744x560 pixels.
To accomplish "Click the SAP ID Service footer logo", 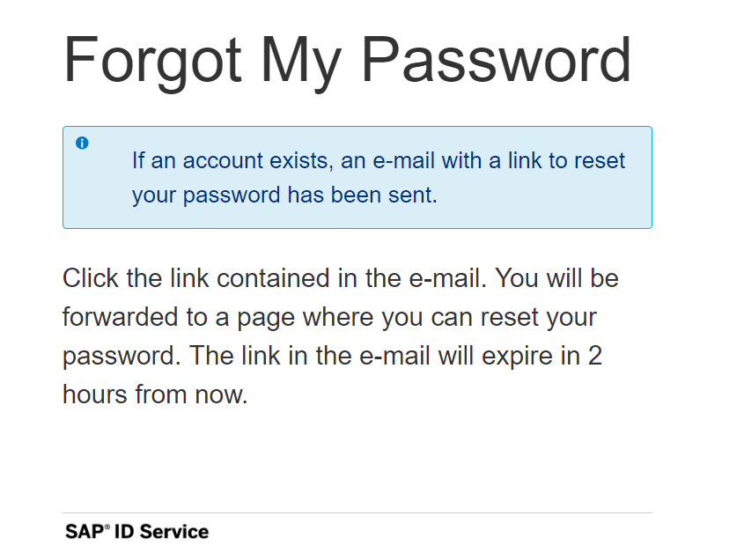I will pyautogui.click(x=136, y=532).
